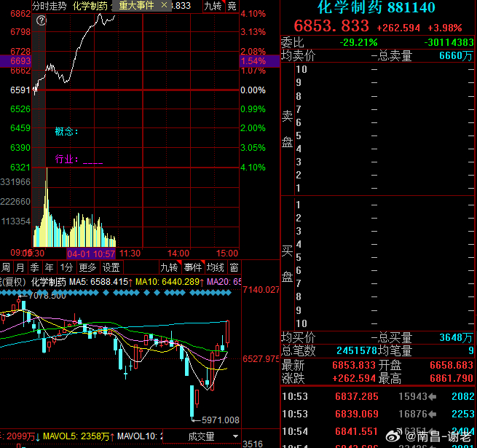Image resolution: width=477 pixels, height=448 pixels.
Task: Click the 竞 button at chart top right
Action: point(232,6)
